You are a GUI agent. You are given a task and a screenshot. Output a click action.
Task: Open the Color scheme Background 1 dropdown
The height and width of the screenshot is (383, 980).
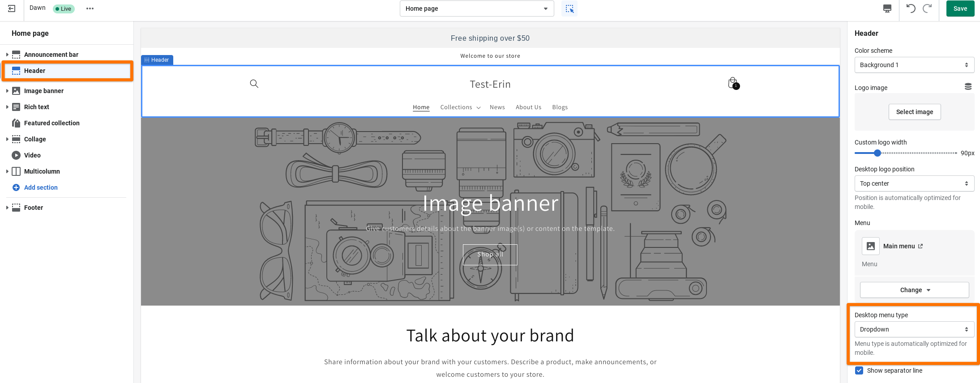click(914, 65)
